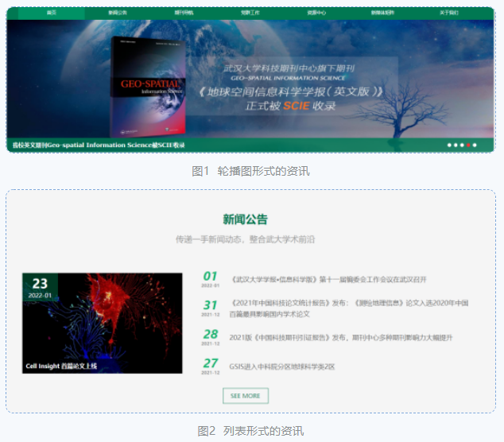Select 党群工作 in the top navigation
Image resolution: width=504 pixels, height=442 pixels.
250,14
